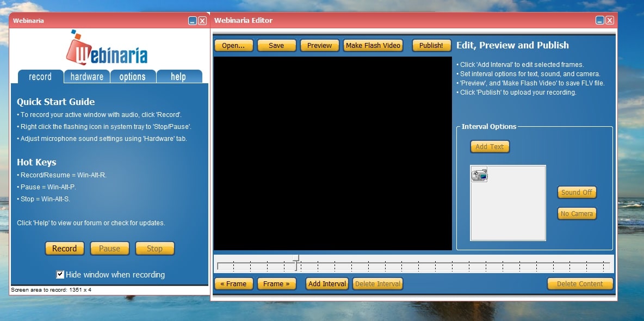Close the Webinaria Editor window

[610, 21]
